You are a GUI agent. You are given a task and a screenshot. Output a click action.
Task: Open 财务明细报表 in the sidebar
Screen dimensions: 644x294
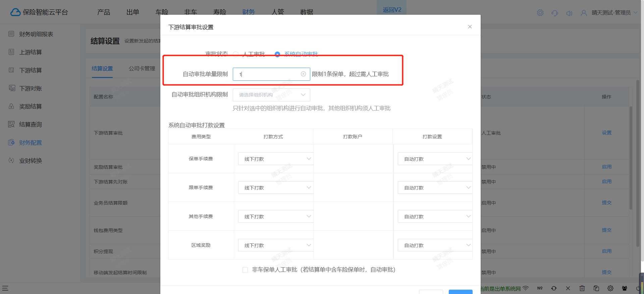click(x=36, y=34)
